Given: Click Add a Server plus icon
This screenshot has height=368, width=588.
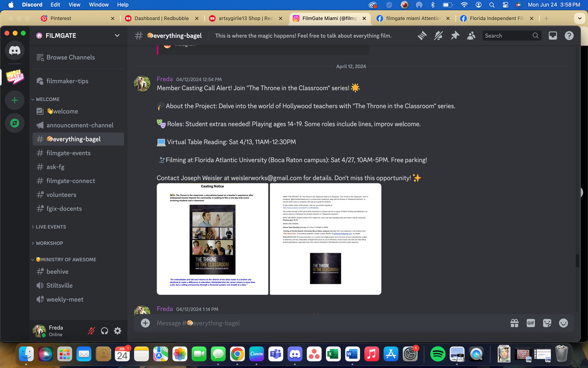Looking at the screenshot, I should pos(14,100).
